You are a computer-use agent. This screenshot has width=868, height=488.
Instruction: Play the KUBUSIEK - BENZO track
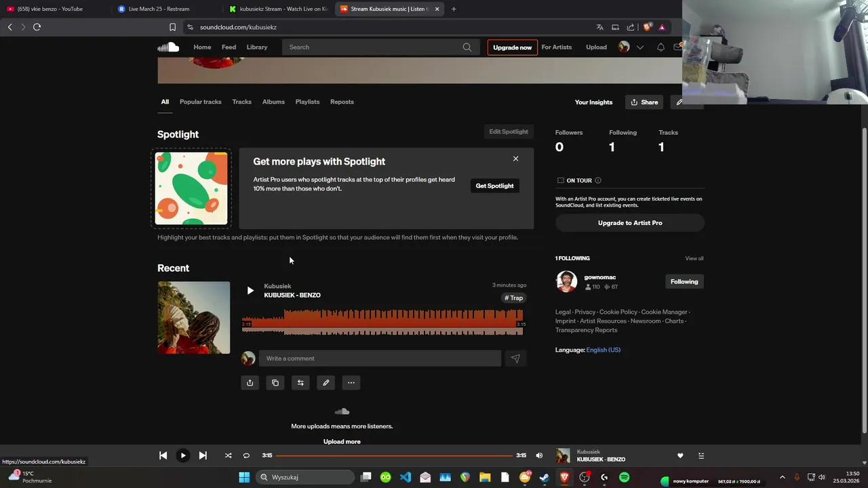250,290
